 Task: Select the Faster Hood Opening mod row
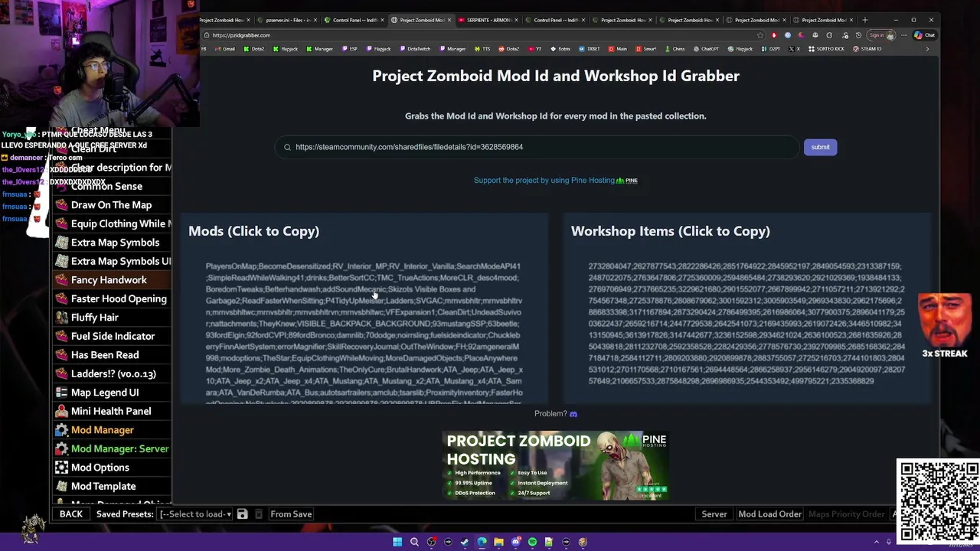(x=113, y=298)
